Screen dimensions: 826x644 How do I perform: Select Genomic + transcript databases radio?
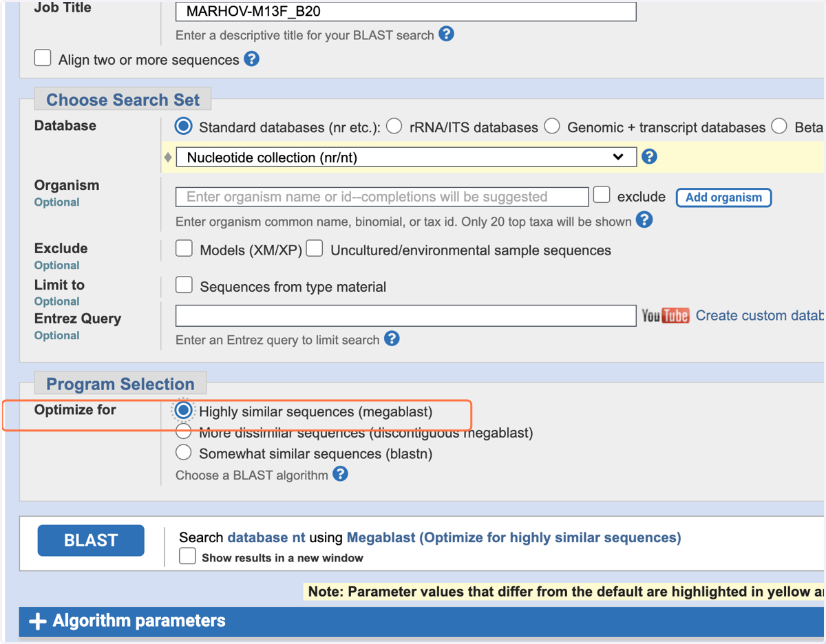pos(552,126)
